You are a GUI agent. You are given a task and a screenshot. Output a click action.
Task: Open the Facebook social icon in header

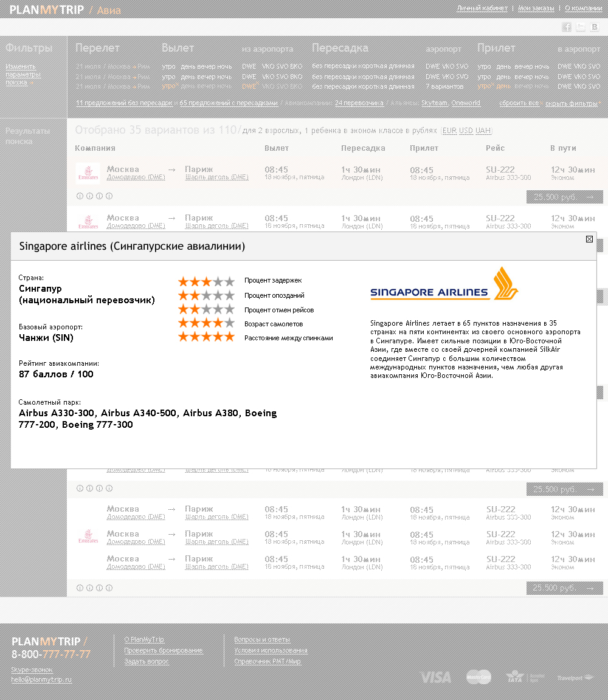[567, 27]
